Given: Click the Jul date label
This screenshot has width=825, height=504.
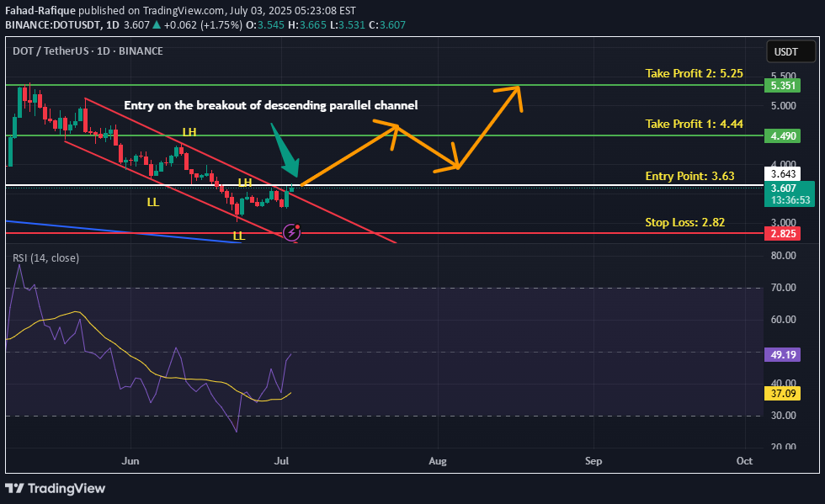Looking at the screenshot, I should (281, 461).
